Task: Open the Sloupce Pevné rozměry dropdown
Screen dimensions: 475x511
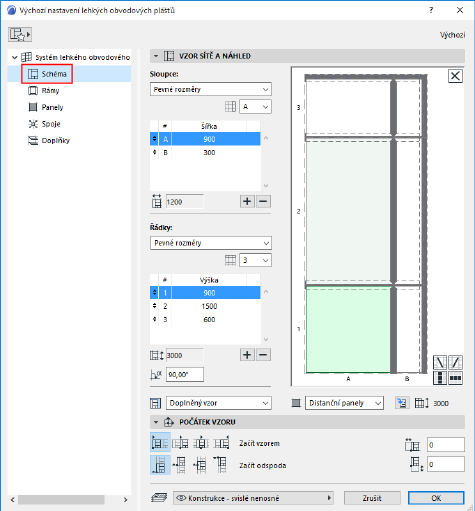Action: click(211, 89)
